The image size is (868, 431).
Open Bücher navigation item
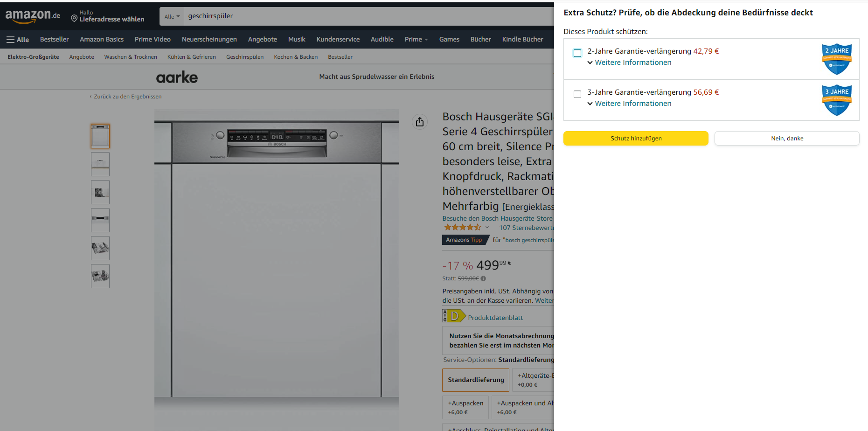481,40
